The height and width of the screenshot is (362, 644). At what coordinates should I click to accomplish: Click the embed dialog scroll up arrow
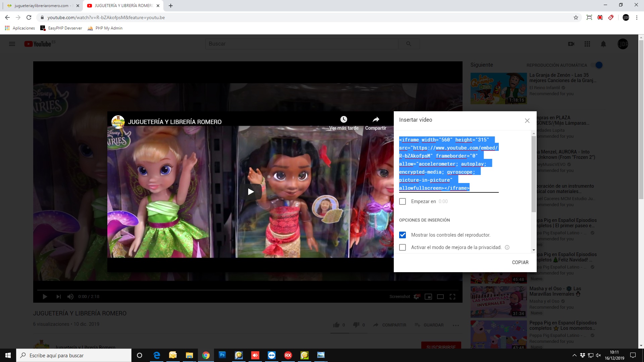pos(534,133)
